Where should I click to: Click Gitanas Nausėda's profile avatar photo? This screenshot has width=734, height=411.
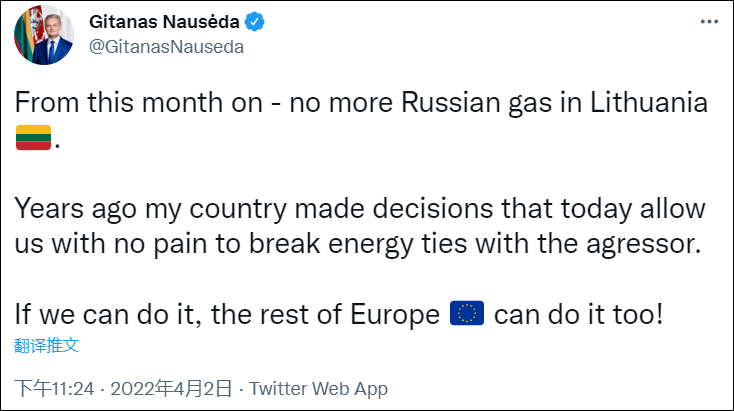point(43,36)
